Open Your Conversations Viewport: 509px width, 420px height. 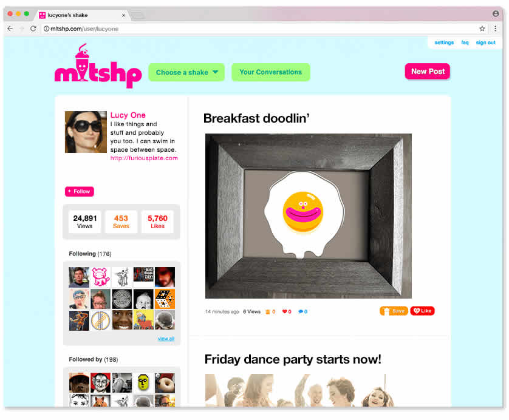(x=271, y=72)
